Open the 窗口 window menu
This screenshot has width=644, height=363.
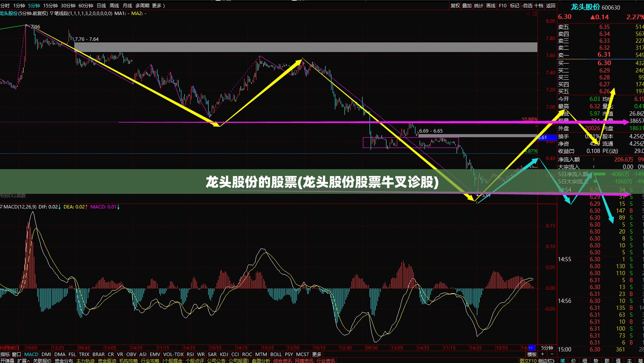coord(17,354)
